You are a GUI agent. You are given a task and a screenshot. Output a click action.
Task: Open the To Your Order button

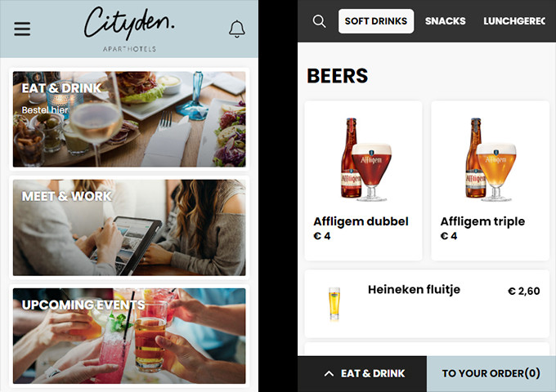[491, 373]
